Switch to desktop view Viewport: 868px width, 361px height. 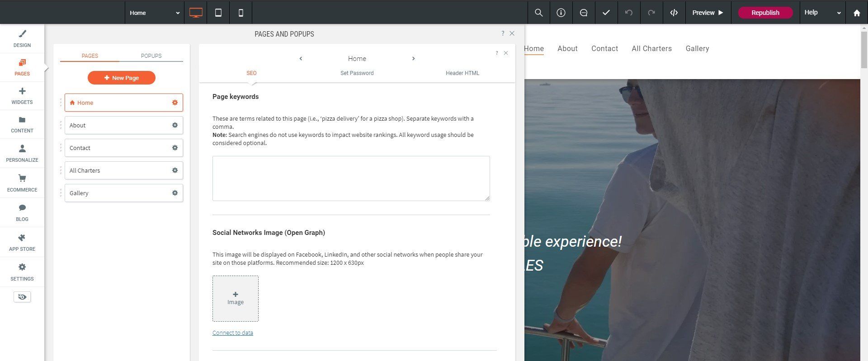(196, 13)
